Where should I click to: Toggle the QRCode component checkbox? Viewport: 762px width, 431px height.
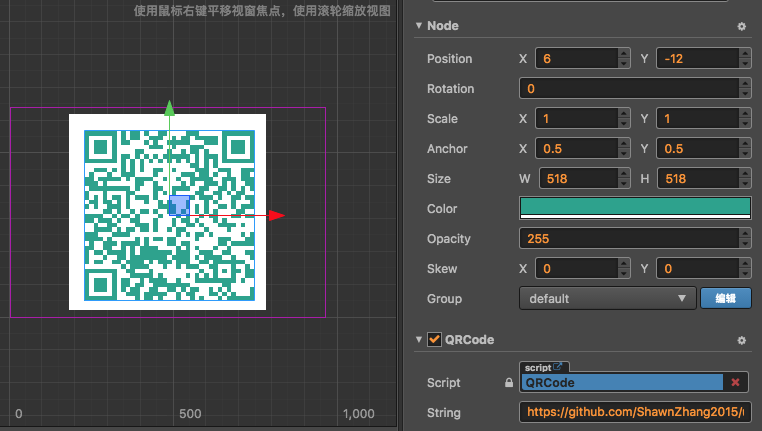pos(434,339)
